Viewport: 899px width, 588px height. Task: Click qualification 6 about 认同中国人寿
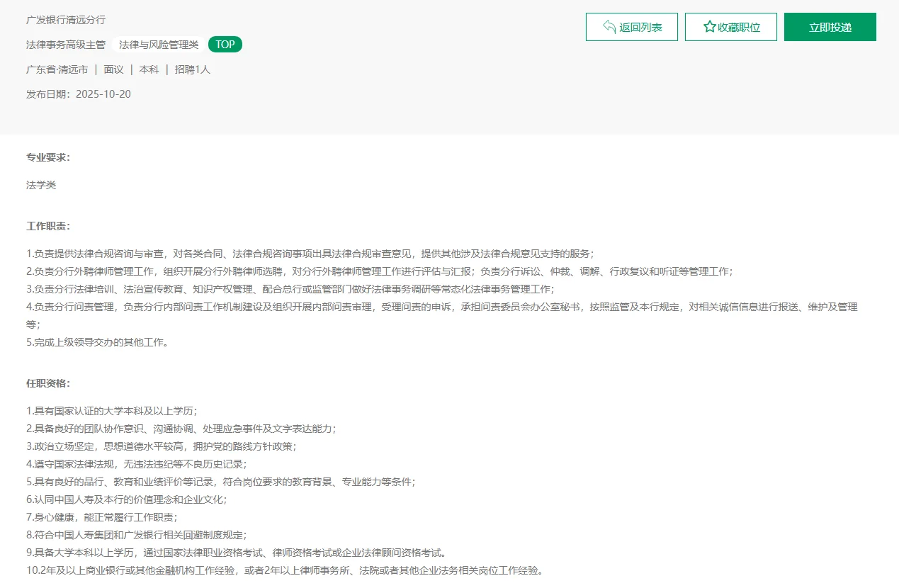click(x=127, y=499)
